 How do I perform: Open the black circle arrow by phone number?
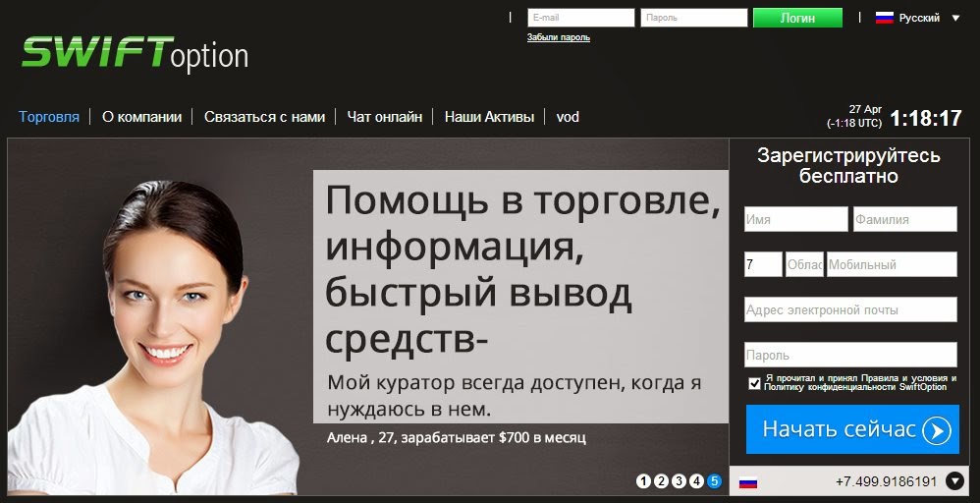[955, 481]
